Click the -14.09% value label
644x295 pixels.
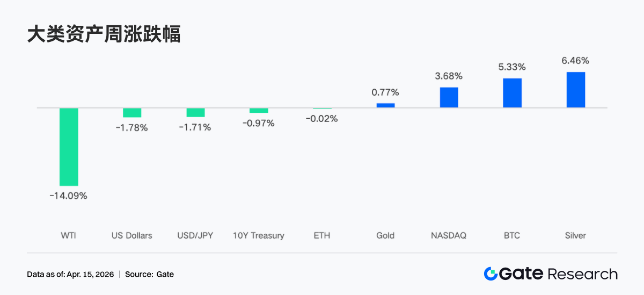pos(68,196)
